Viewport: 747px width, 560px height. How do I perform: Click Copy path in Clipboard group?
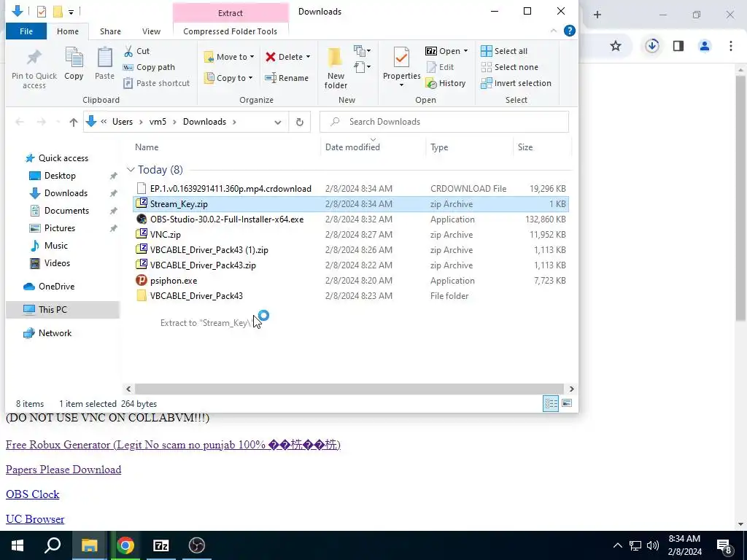pos(149,67)
